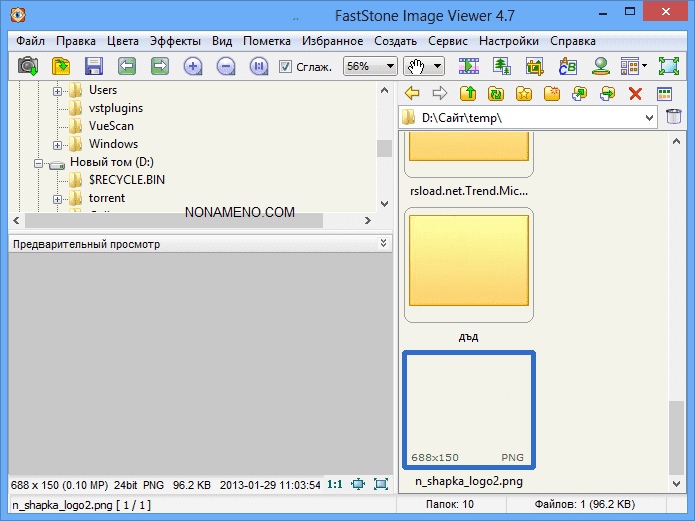This screenshot has width=695, height=521.
Task: Click the Zoom Out magnifier icon
Action: [226, 67]
